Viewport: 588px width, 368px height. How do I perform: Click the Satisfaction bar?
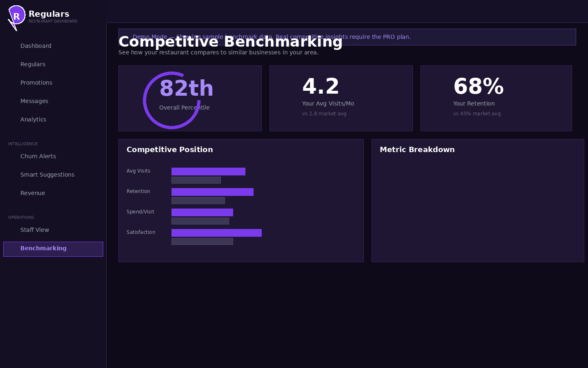coord(216,233)
